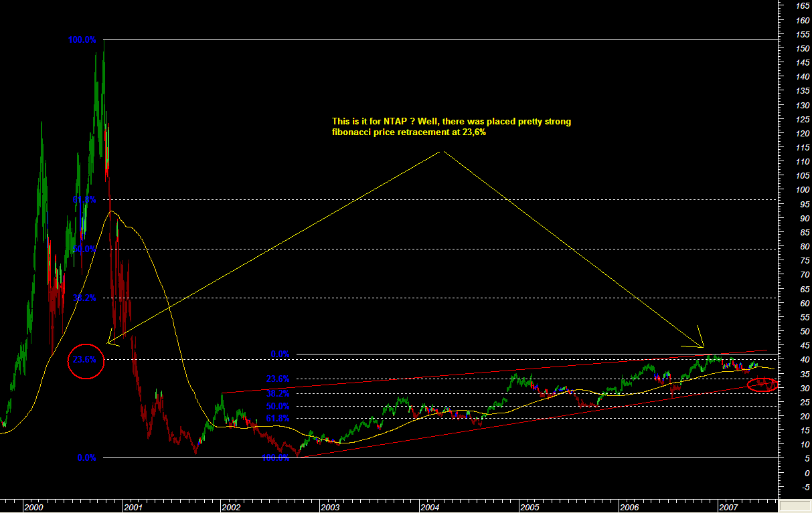The height and width of the screenshot is (513, 812).
Task: Click the 2005 year label on time axis
Action: 530,508
